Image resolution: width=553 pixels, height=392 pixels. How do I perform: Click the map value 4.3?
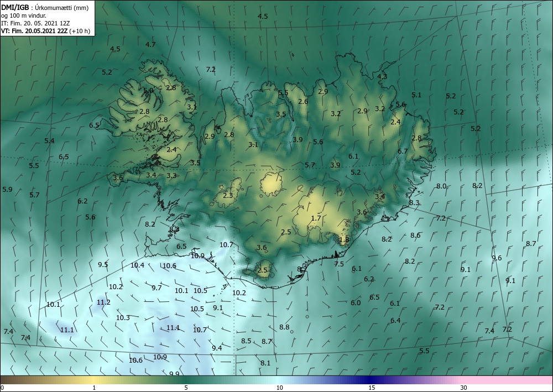tap(382, 76)
